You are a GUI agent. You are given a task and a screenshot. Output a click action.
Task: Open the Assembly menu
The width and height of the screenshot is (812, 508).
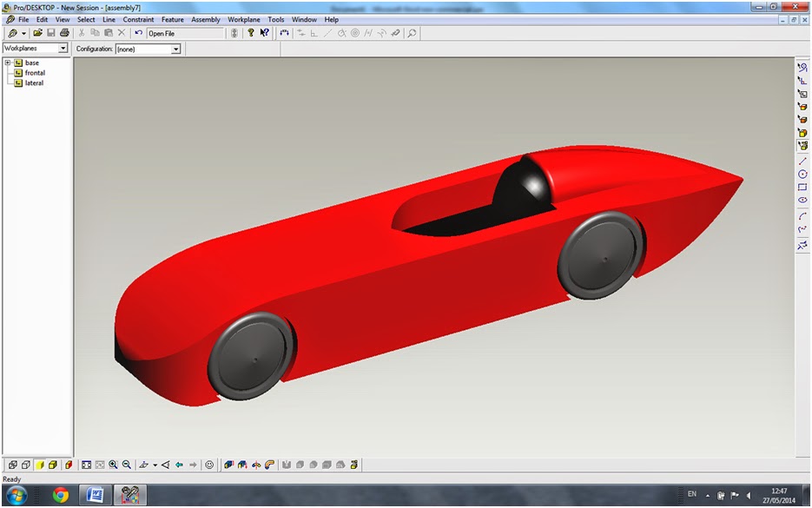point(205,19)
